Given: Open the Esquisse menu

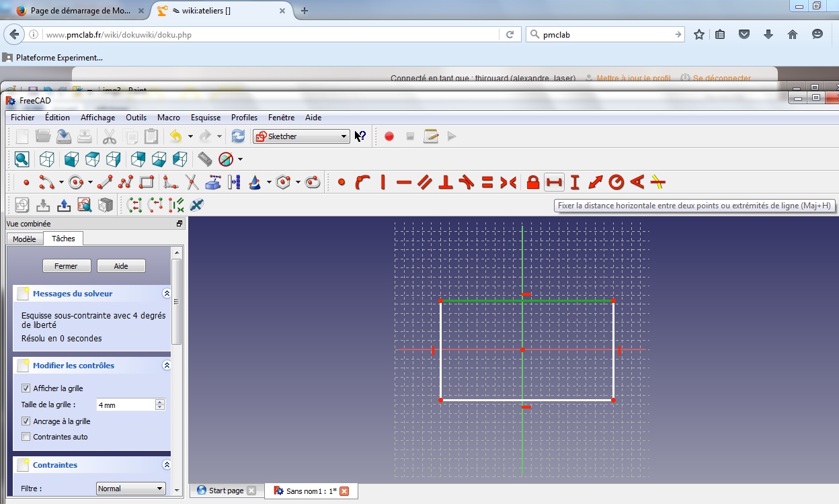Looking at the screenshot, I should click(x=205, y=118).
